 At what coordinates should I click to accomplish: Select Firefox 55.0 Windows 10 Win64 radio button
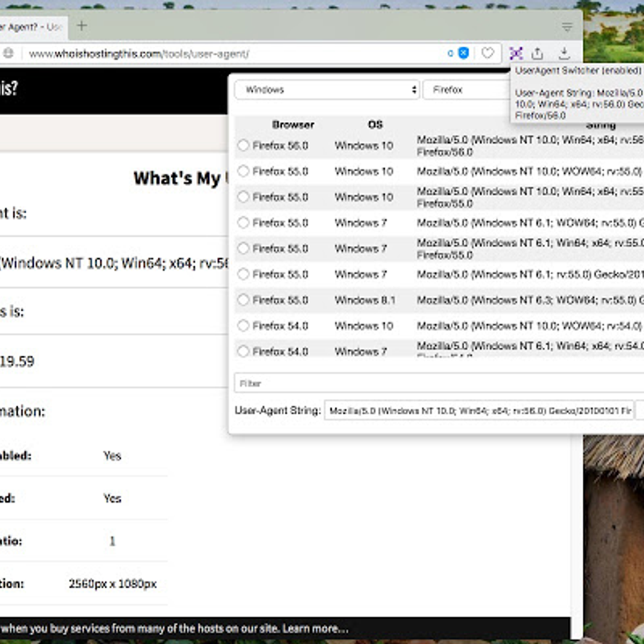click(244, 197)
